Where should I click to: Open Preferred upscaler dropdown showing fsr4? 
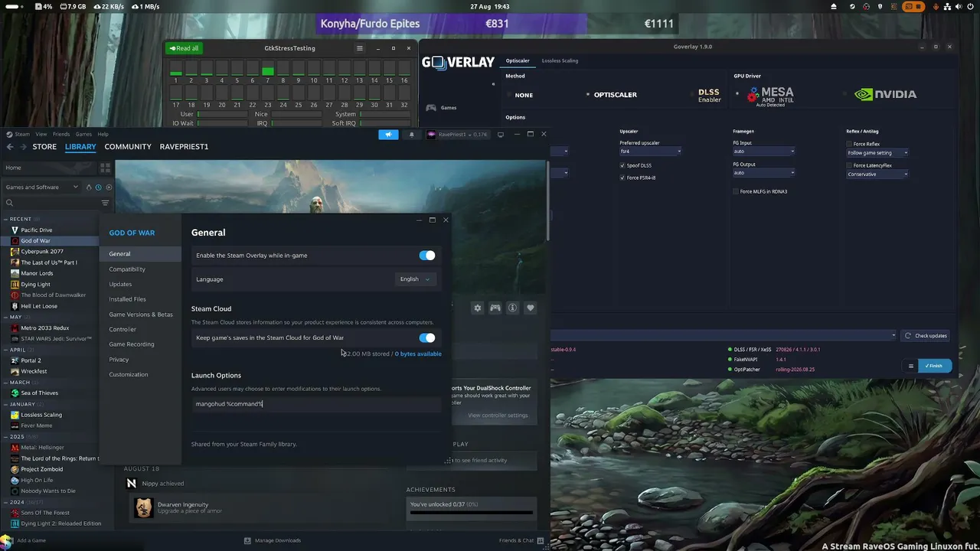point(650,152)
